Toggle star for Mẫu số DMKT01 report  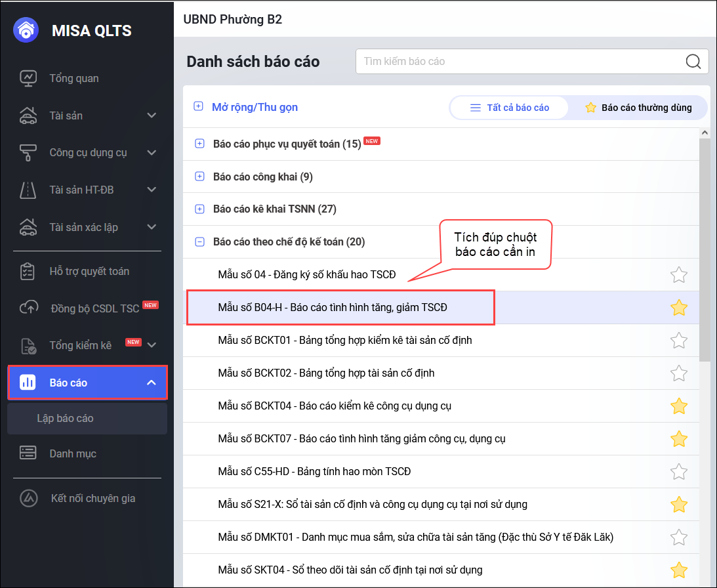click(678, 537)
